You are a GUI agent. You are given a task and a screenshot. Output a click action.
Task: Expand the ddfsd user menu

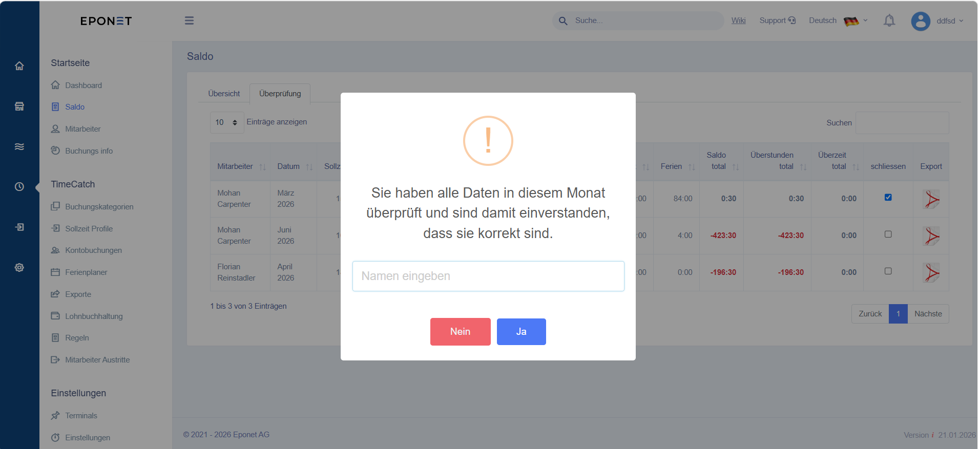point(950,21)
